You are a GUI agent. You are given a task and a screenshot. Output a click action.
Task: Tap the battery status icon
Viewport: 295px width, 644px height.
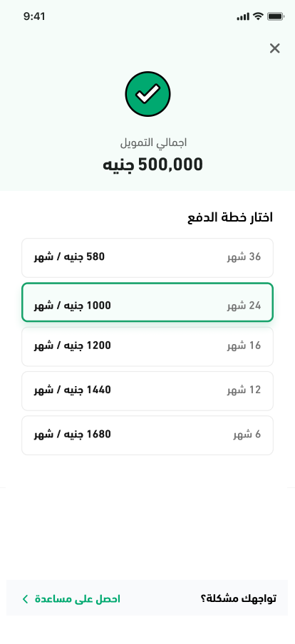pyautogui.click(x=275, y=16)
